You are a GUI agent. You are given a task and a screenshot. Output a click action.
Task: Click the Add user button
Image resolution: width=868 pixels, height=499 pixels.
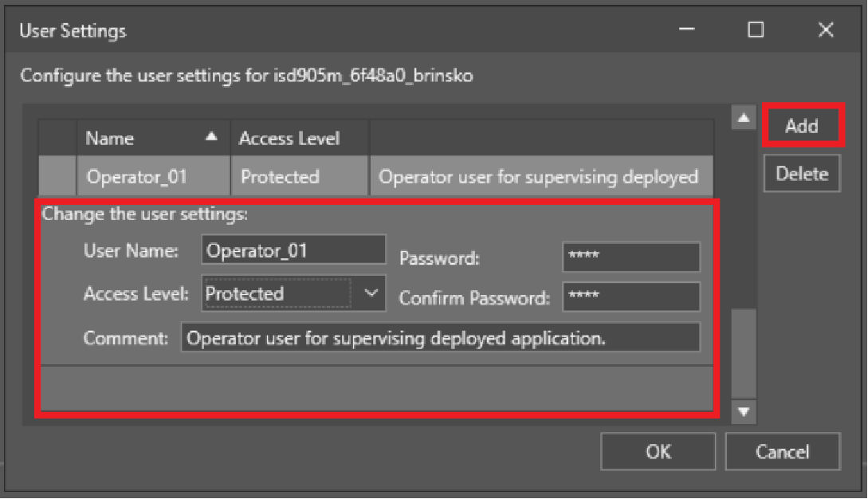tap(802, 126)
